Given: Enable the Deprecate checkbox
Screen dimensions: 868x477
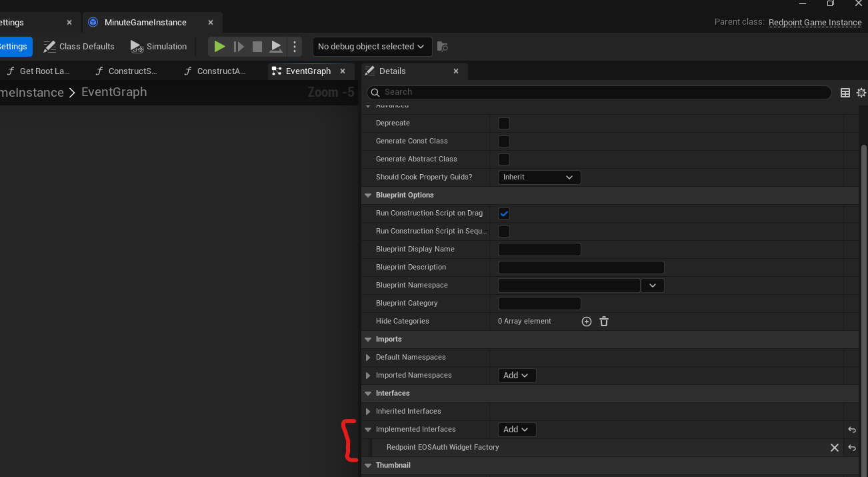Looking at the screenshot, I should click(x=503, y=123).
